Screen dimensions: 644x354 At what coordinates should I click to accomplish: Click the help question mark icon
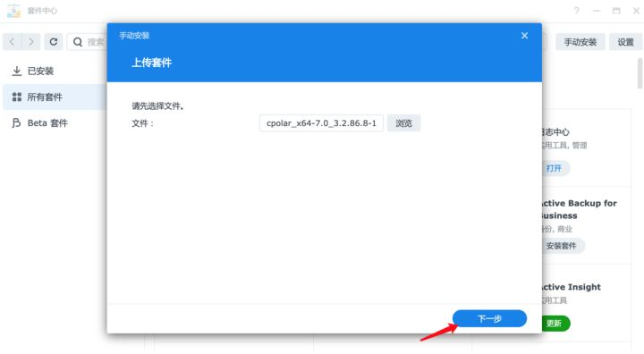click(577, 11)
